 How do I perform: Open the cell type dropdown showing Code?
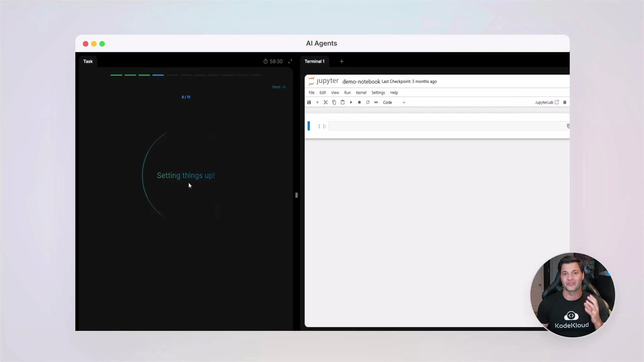pyautogui.click(x=394, y=102)
